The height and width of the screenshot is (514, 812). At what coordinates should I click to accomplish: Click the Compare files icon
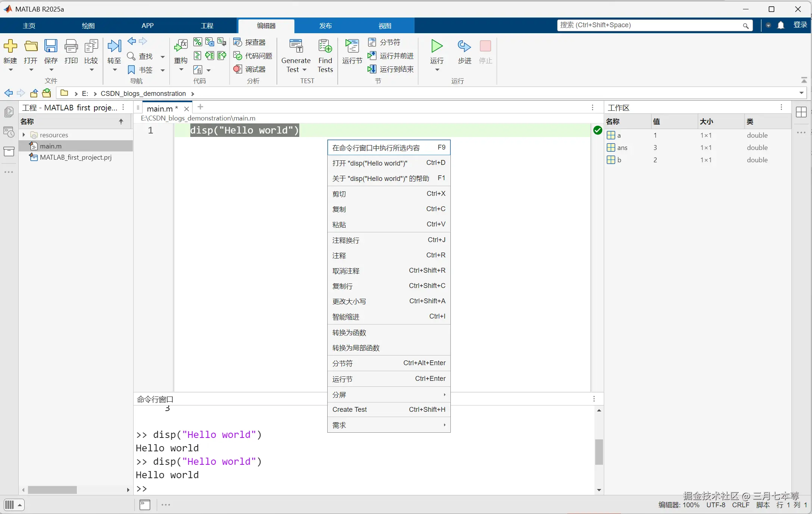pyautogui.click(x=91, y=47)
